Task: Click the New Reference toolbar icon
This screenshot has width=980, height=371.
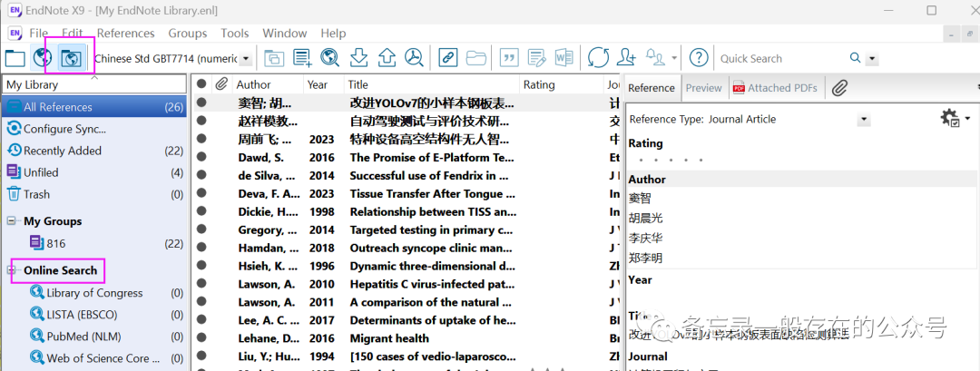Action: pos(302,58)
